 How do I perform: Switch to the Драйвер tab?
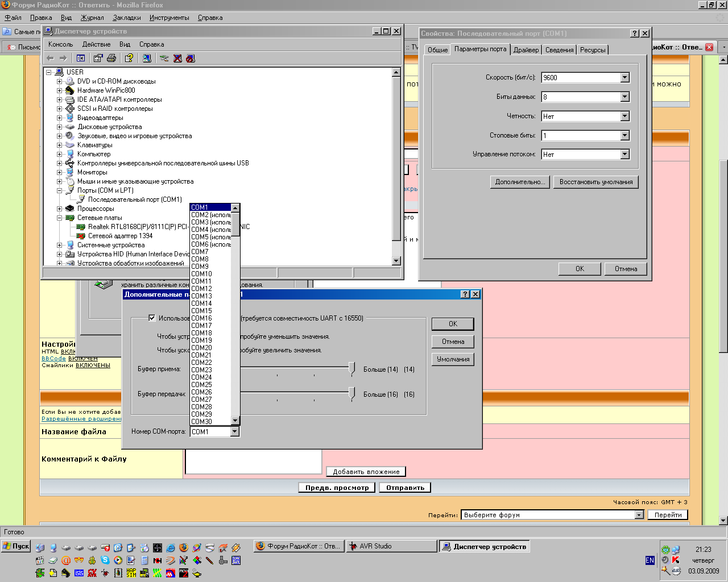(526, 50)
